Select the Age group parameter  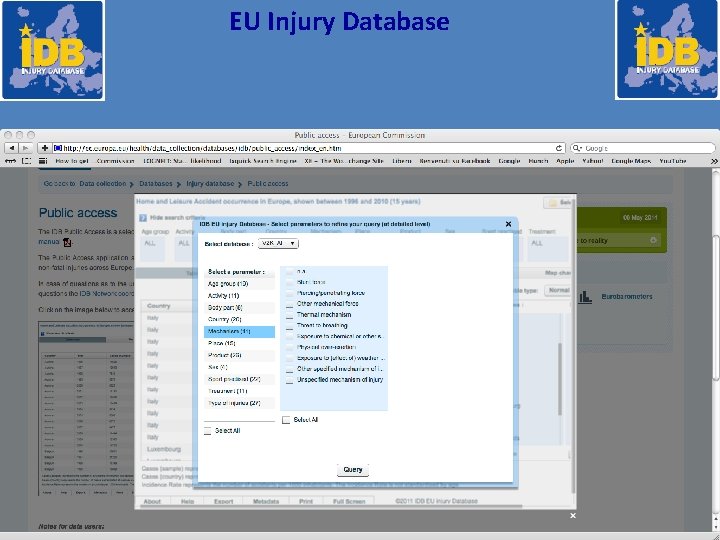(239, 284)
